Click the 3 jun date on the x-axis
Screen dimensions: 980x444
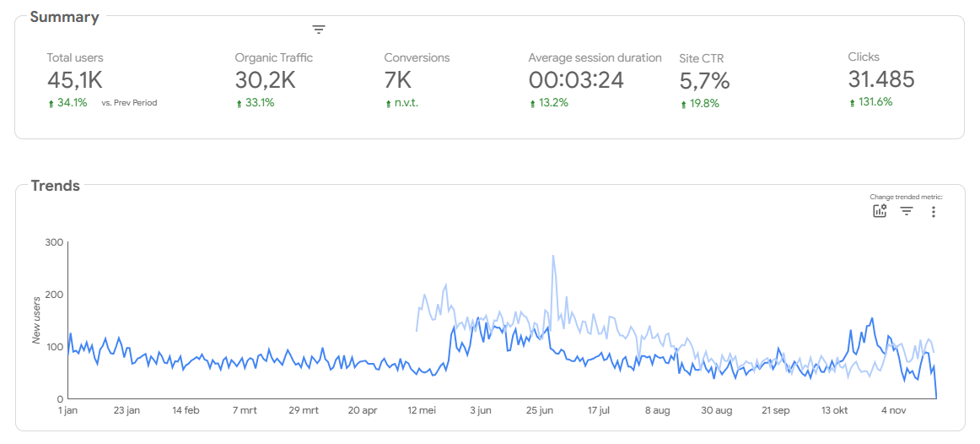(480, 411)
